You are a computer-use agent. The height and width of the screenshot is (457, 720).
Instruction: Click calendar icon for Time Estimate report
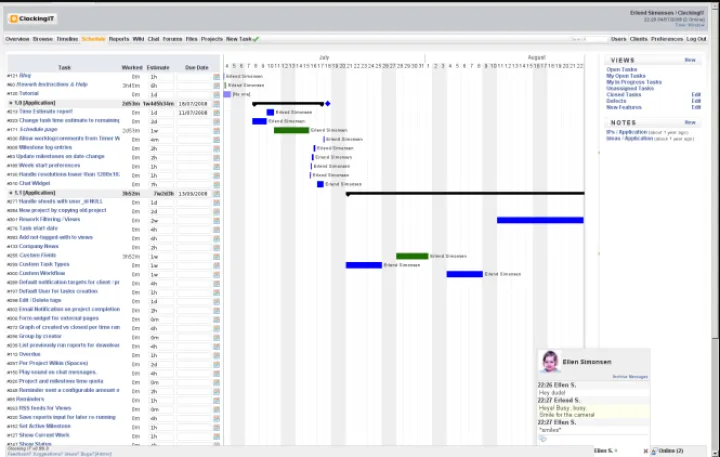pyautogui.click(x=216, y=112)
